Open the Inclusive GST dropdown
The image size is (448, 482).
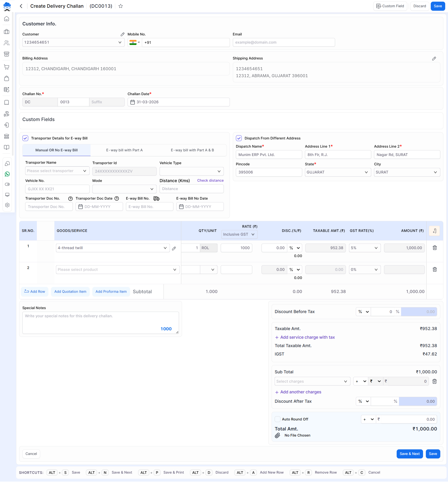(239, 234)
